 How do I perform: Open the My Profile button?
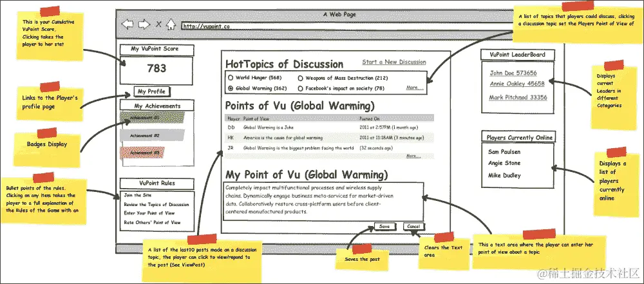point(151,91)
